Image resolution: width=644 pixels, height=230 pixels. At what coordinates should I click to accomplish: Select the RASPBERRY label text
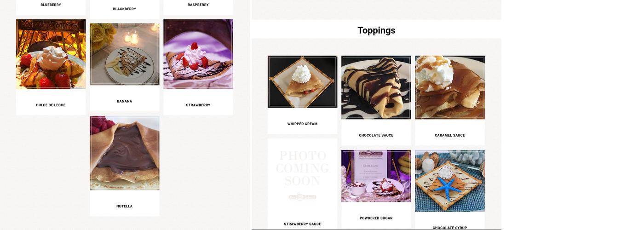(198, 5)
